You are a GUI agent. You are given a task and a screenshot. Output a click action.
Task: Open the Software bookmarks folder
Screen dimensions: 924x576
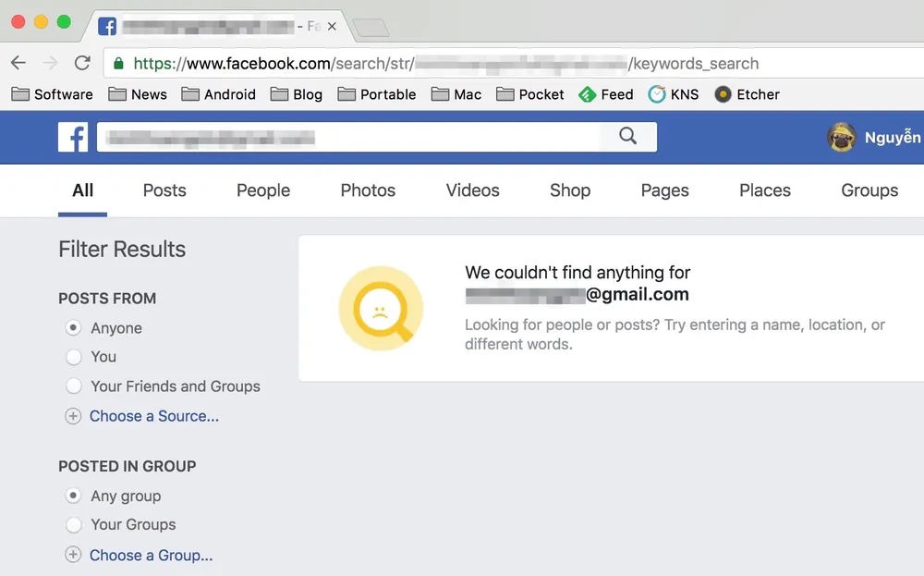point(53,94)
